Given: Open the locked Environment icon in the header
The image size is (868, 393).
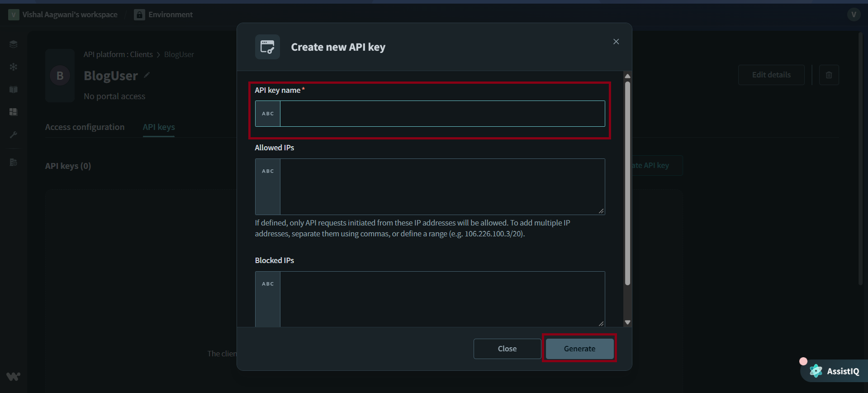Looking at the screenshot, I should tap(139, 14).
